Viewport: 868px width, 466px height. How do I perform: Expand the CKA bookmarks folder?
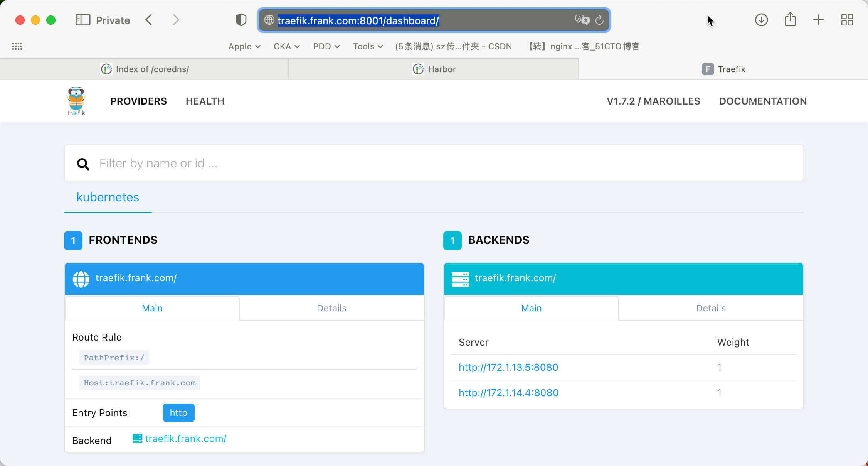click(x=286, y=46)
